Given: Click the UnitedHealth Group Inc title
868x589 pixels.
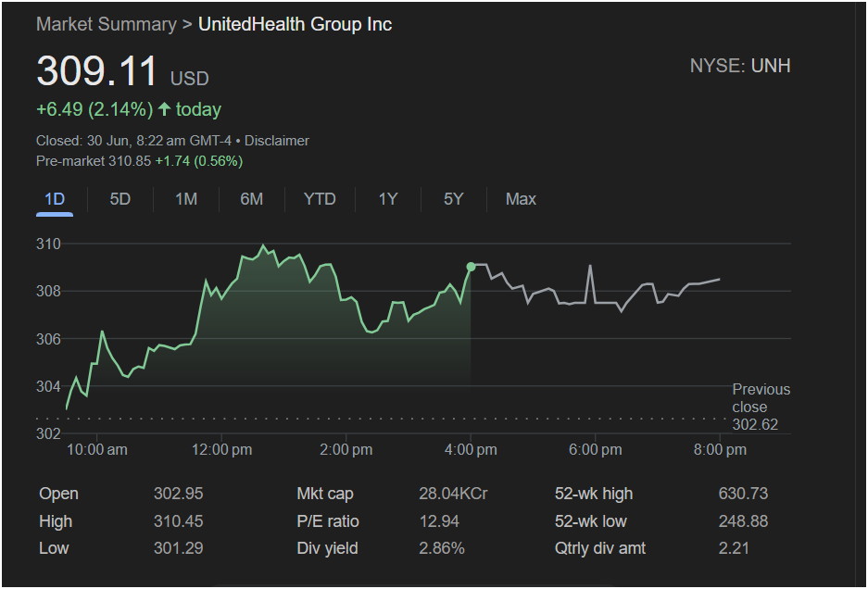Looking at the screenshot, I should point(296,24).
